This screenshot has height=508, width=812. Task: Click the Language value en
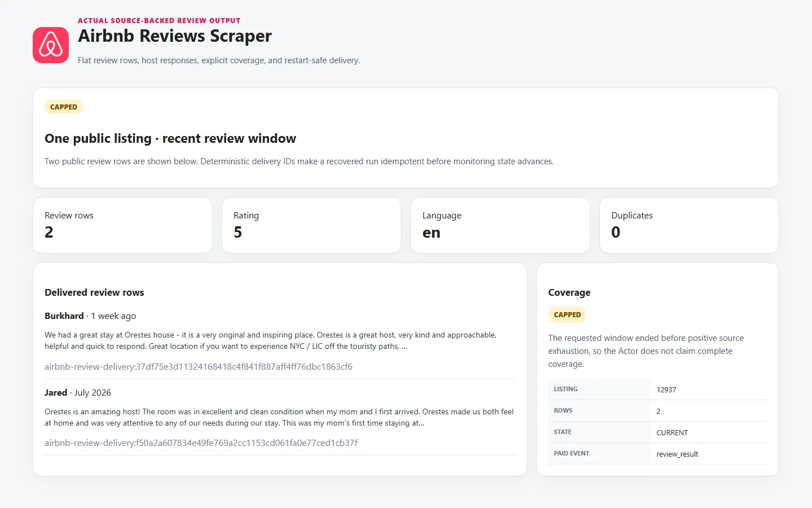[x=431, y=233]
